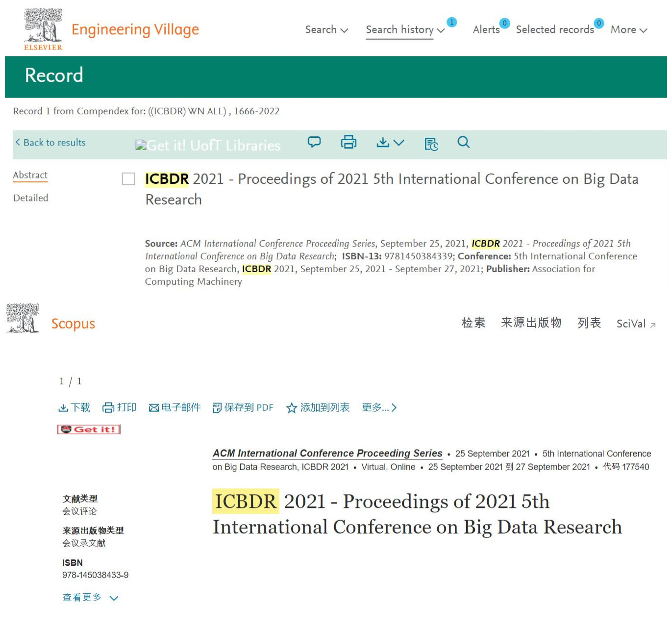Click the print icon in record toolbar
The image size is (672, 629).
pos(348,142)
